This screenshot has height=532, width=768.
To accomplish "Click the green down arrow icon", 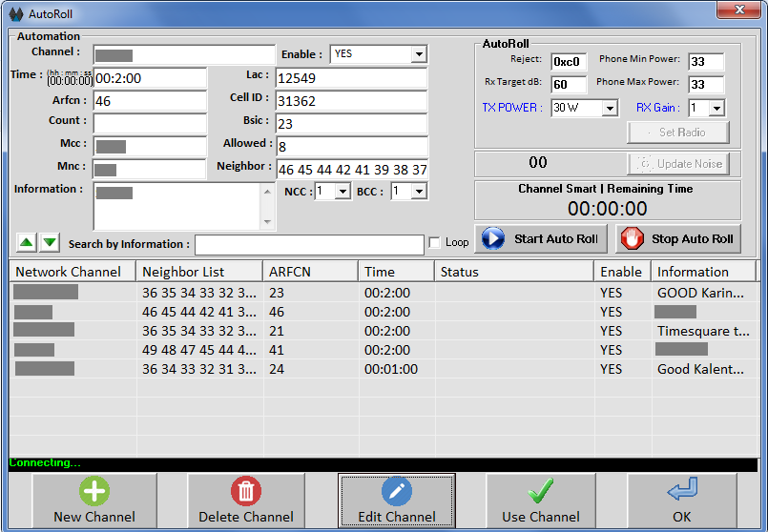I will [x=50, y=242].
